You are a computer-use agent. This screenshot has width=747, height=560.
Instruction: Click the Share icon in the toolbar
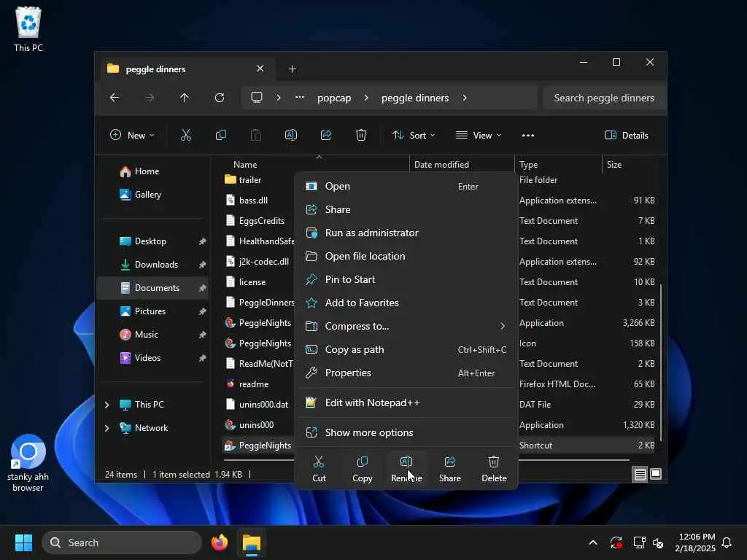[326, 135]
